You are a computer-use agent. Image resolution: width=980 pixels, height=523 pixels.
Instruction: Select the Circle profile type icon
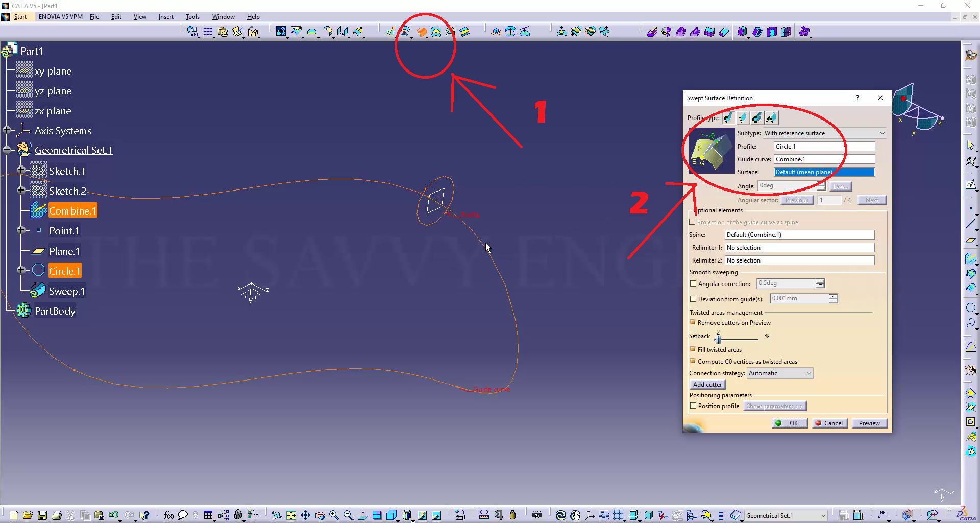coord(757,118)
